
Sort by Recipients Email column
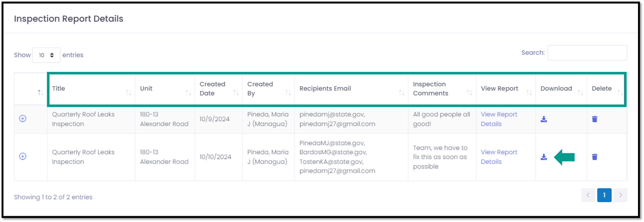click(x=351, y=89)
